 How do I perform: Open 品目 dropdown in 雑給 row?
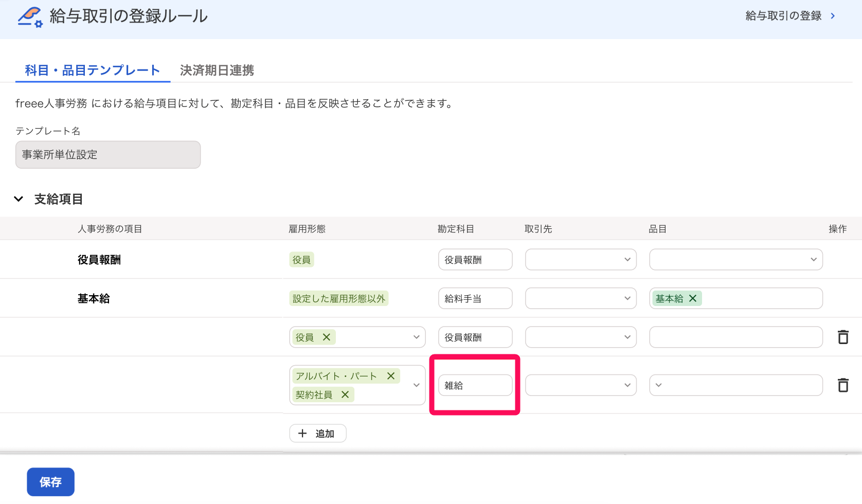click(736, 385)
